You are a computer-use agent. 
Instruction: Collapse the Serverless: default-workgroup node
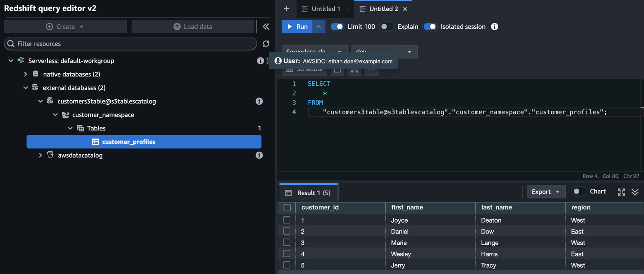pyautogui.click(x=11, y=61)
